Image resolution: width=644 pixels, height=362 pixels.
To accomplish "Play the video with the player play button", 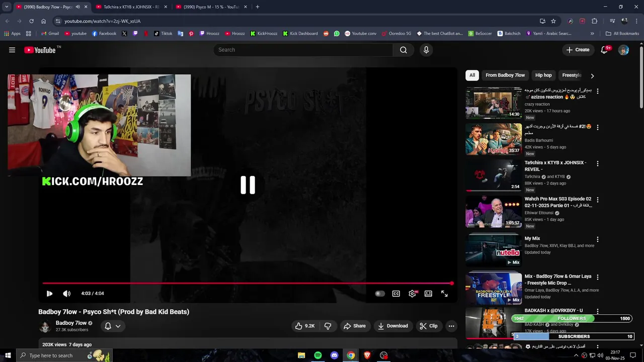I will (49, 294).
